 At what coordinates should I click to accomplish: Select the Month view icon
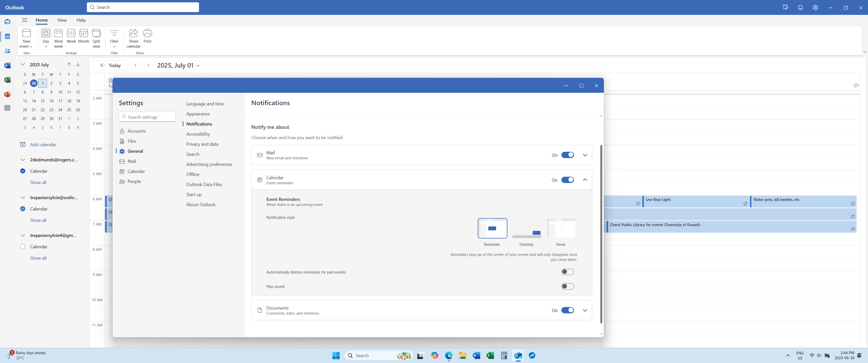[84, 33]
